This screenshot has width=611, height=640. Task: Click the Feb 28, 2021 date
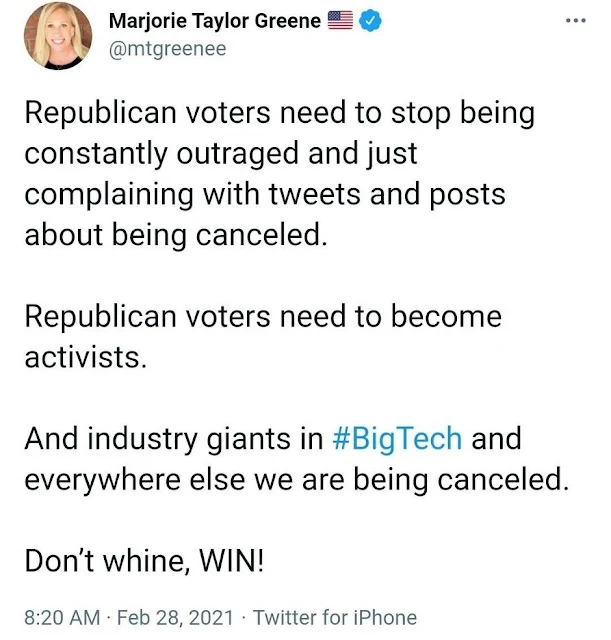[175, 618]
